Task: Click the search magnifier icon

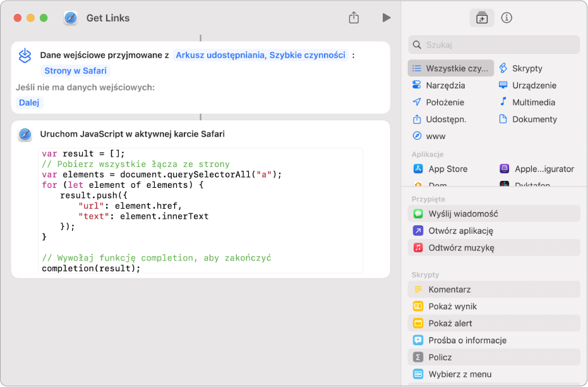Action: [x=417, y=45]
